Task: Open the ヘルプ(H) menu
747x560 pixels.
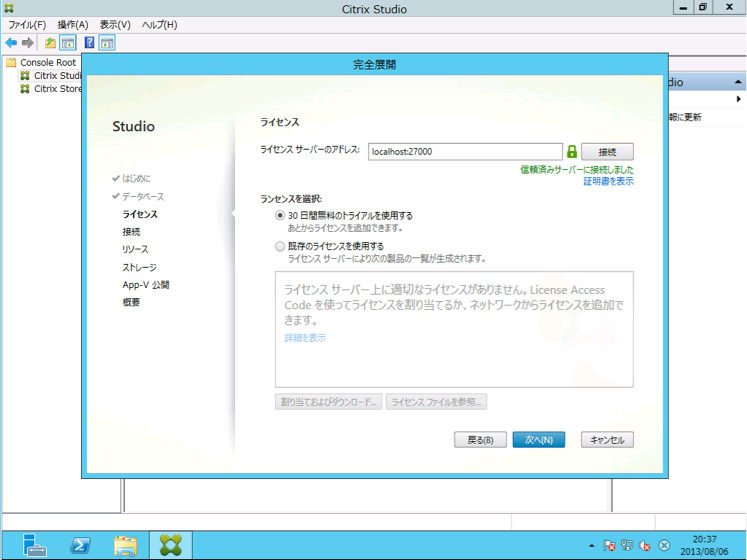Action: coord(160,25)
